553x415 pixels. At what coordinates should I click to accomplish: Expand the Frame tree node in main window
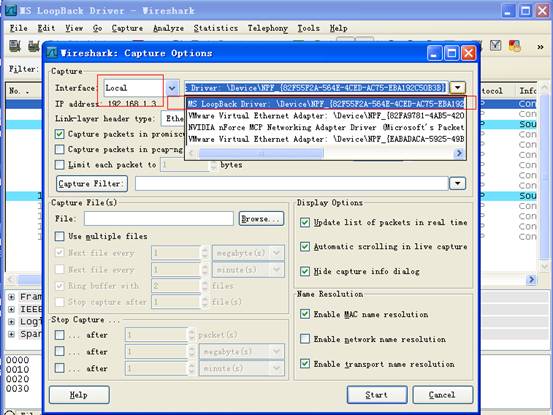pos(11,297)
